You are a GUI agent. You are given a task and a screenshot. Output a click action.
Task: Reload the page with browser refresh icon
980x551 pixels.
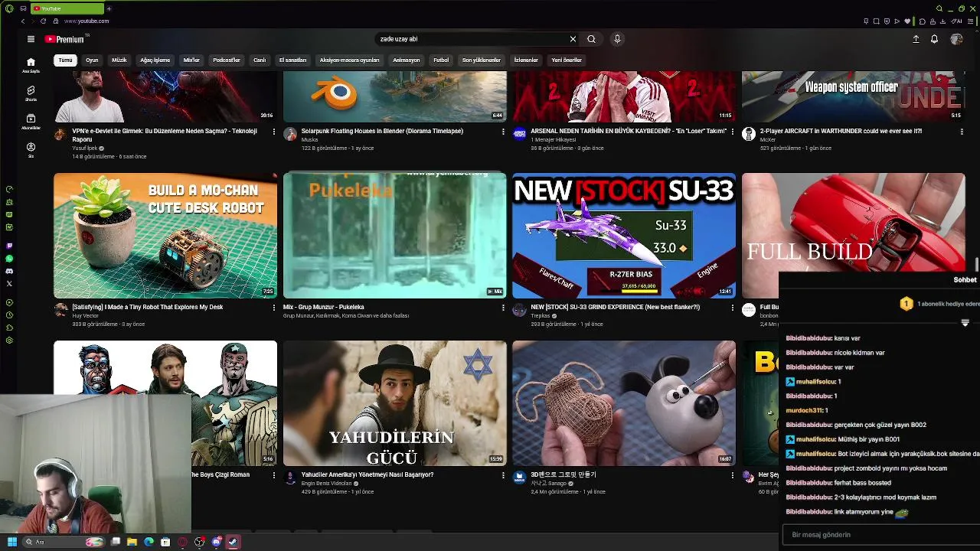coord(44,21)
